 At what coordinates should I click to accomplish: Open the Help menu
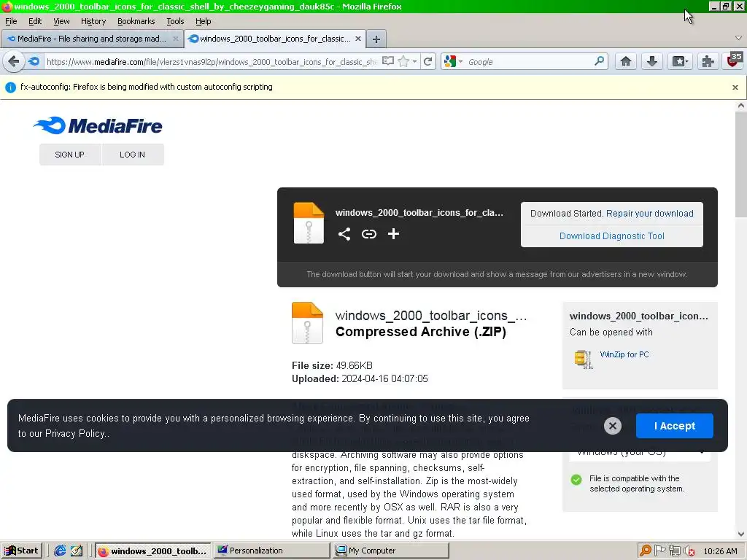click(204, 21)
